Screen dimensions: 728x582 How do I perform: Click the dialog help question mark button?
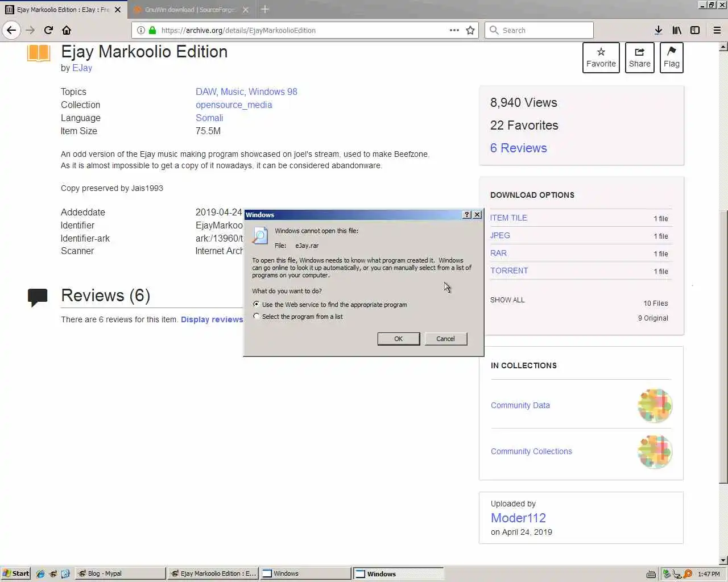pyautogui.click(x=467, y=215)
